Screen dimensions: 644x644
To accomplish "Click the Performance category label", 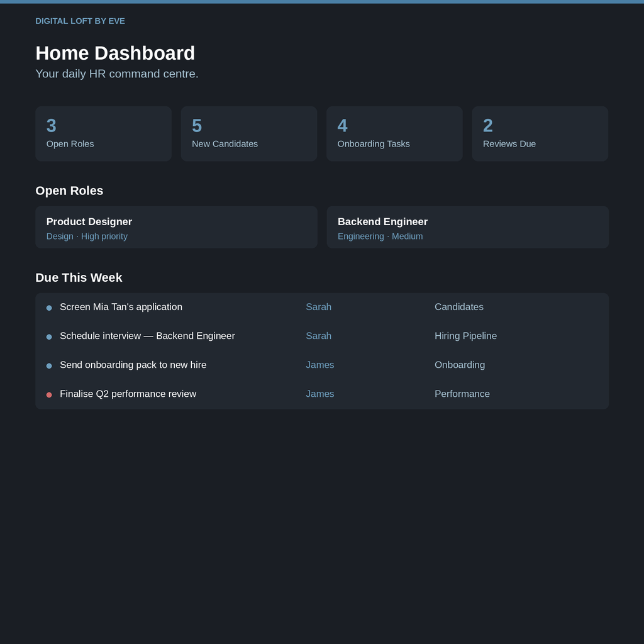I will (x=462, y=394).
